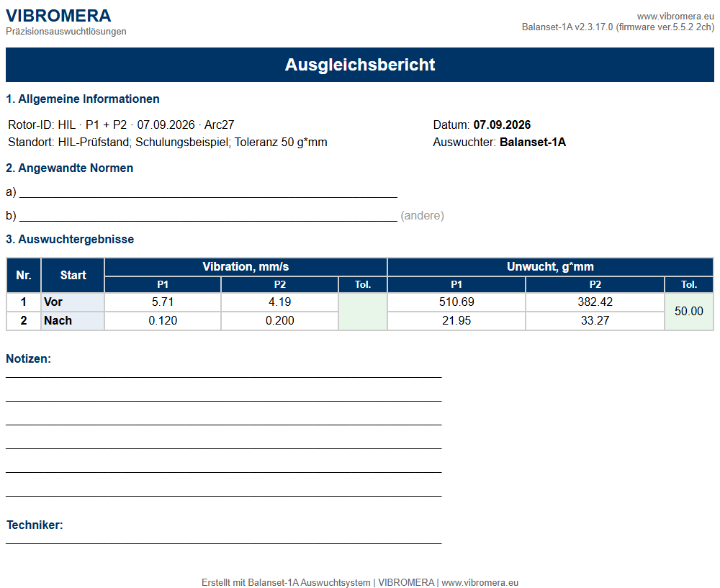
Task: Click the unbalance value 33.27
Action: coord(595,321)
